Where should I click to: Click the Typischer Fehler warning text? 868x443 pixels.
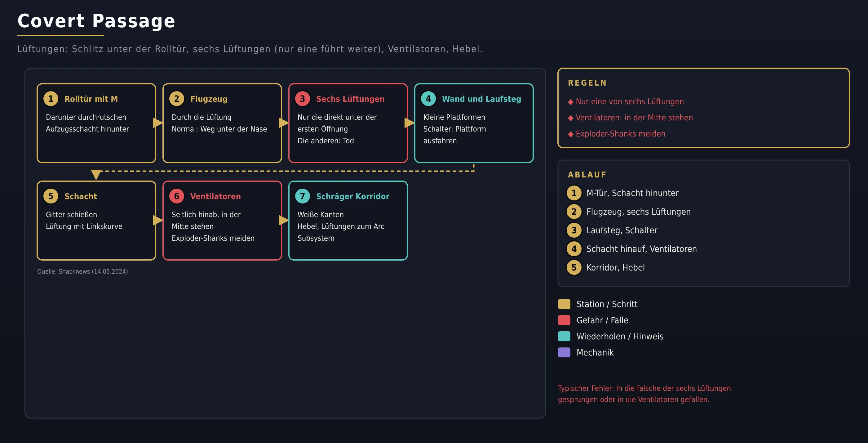[644, 394]
